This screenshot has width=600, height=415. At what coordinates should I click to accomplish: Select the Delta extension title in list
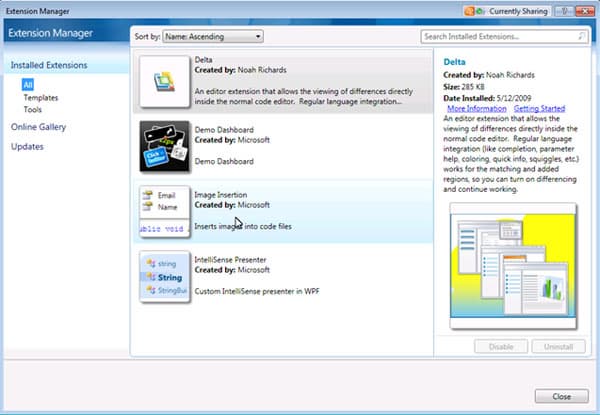click(203, 60)
